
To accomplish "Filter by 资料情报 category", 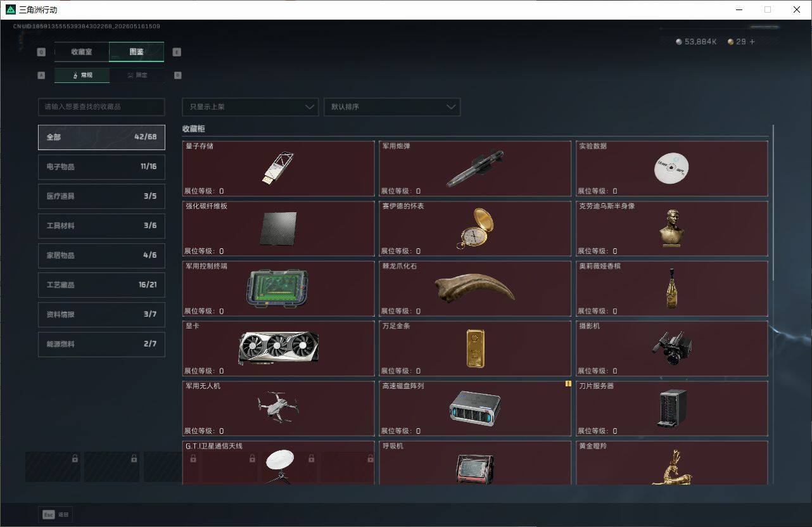I will pos(101,314).
